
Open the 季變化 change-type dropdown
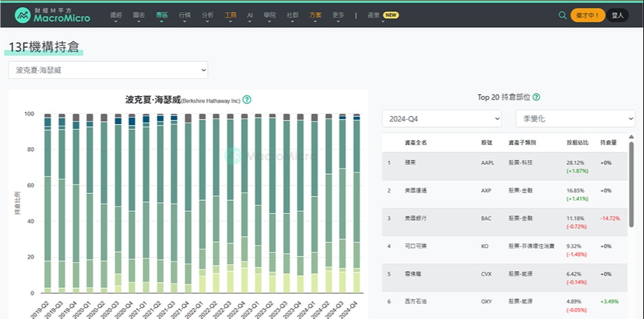(x=575, y=119)
